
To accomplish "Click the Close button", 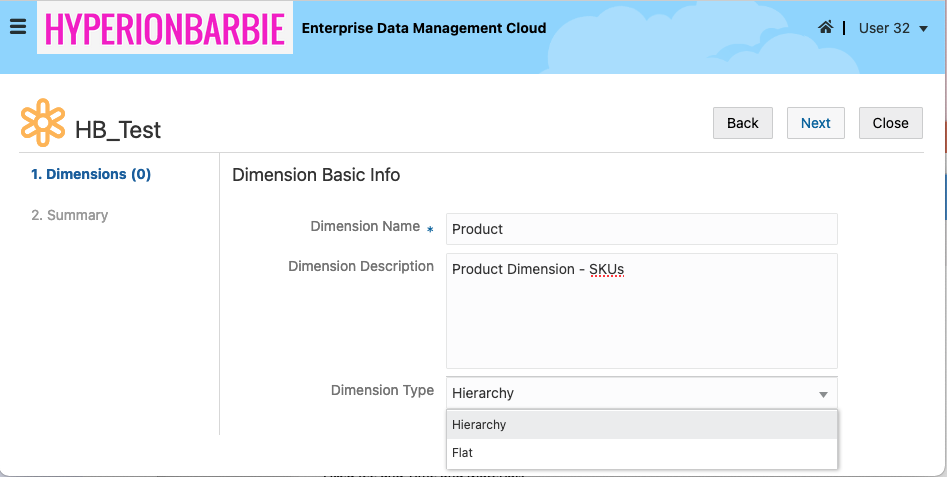I will pos(890,123).
